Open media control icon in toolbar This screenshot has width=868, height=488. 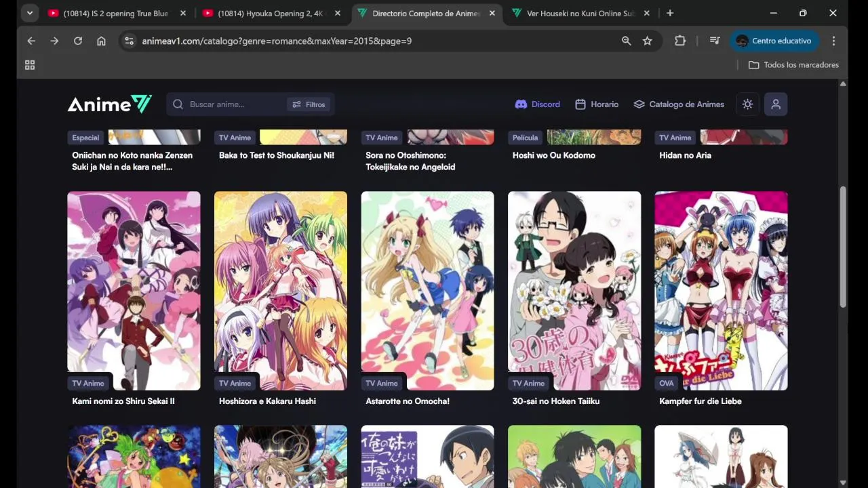(x=715, y=41)
